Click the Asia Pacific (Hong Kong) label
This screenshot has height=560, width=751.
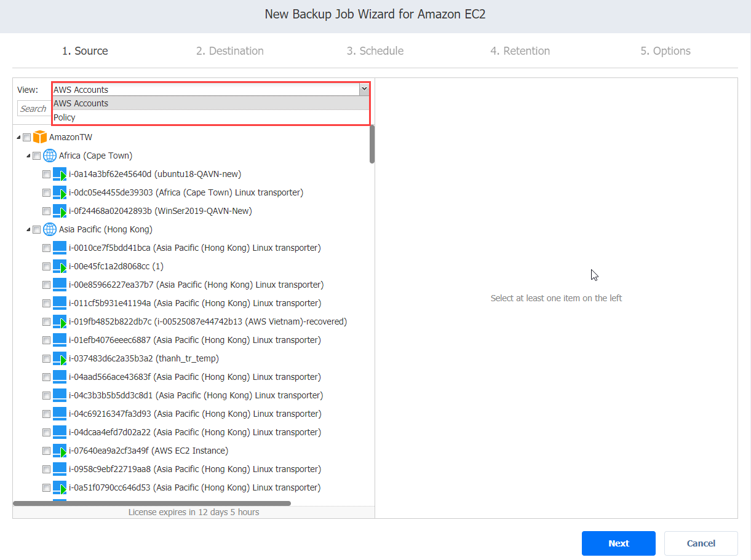tap(106, 229)
